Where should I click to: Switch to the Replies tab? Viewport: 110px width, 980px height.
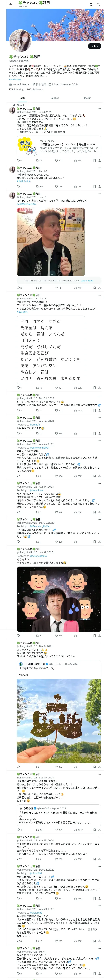coord(55,98)
